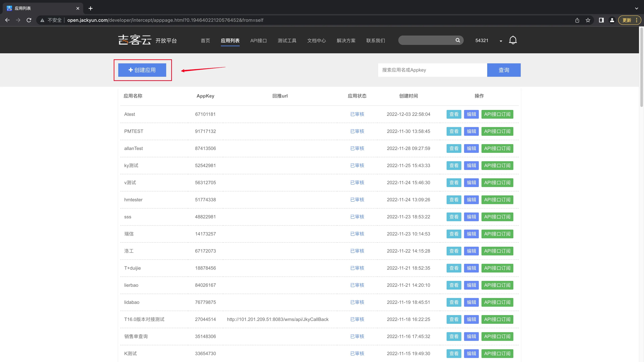The height and width of the screenshot is (362, 644).
Task: Open API接口订阅 for allanTest
Action: [x=497, y=148]
